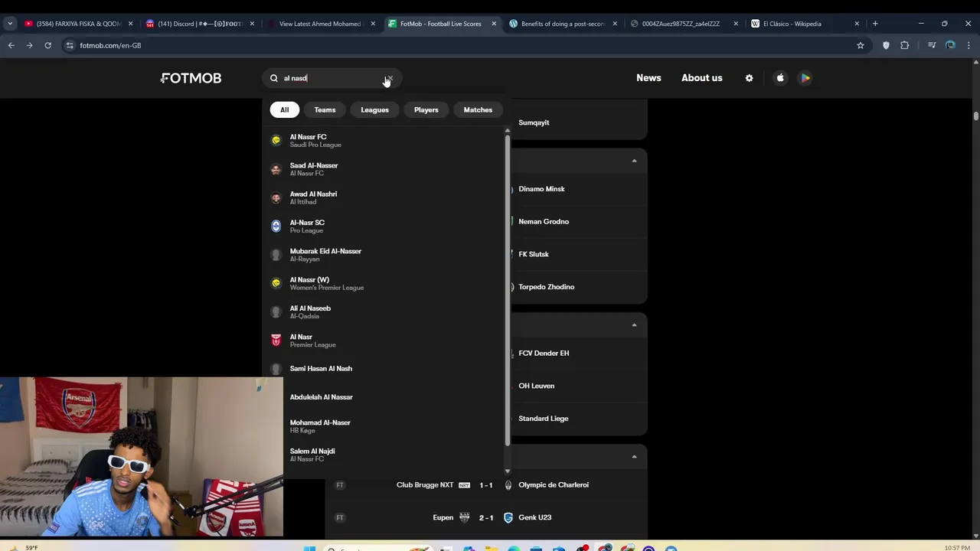Screen dimensions: 980x551
Task: Click the Ali Al Naseeb avatar icon
Action: pyautogui.click(x=276, y=311)
